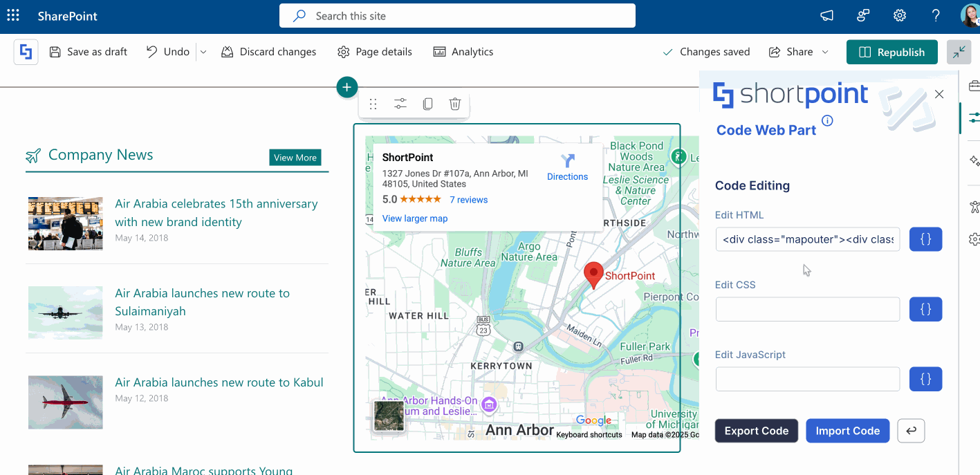Open the info icon beside Code Web Part

click(x=827, y=121)
